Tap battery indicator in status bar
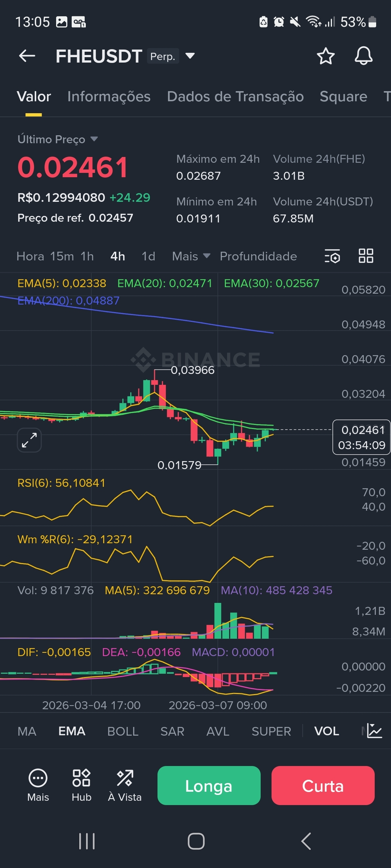 [373, 22]
